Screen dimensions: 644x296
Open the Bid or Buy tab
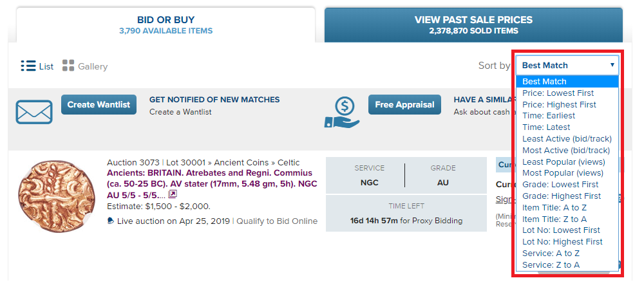click(166, 24)
